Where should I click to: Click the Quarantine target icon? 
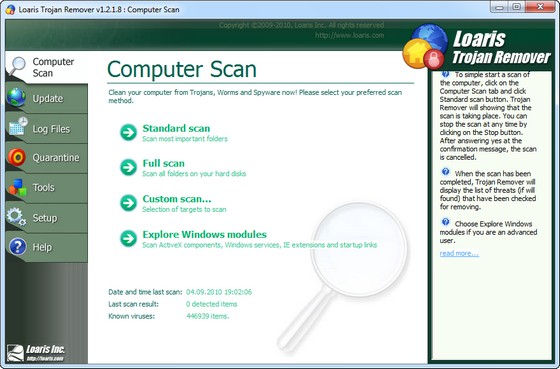(x=16, y=157)
